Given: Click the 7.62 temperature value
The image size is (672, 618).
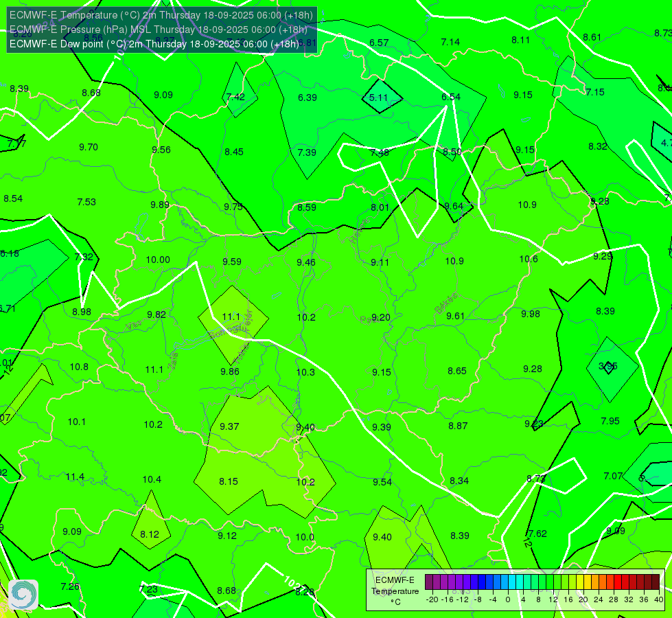Looking at the screenshot, I should point(537,533).
